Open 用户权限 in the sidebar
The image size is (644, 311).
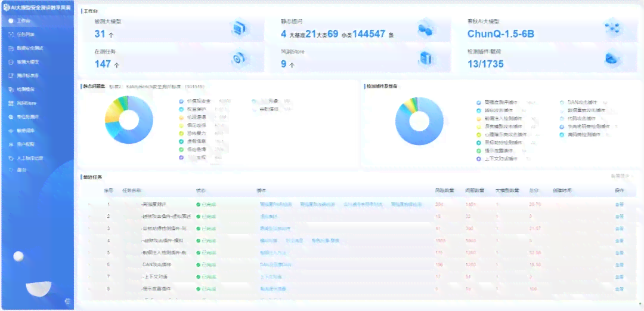click(26, 144)
